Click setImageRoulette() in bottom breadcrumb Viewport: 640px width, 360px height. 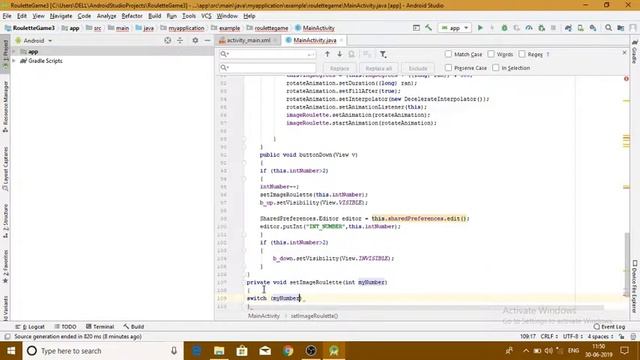[x=314, y=316]
